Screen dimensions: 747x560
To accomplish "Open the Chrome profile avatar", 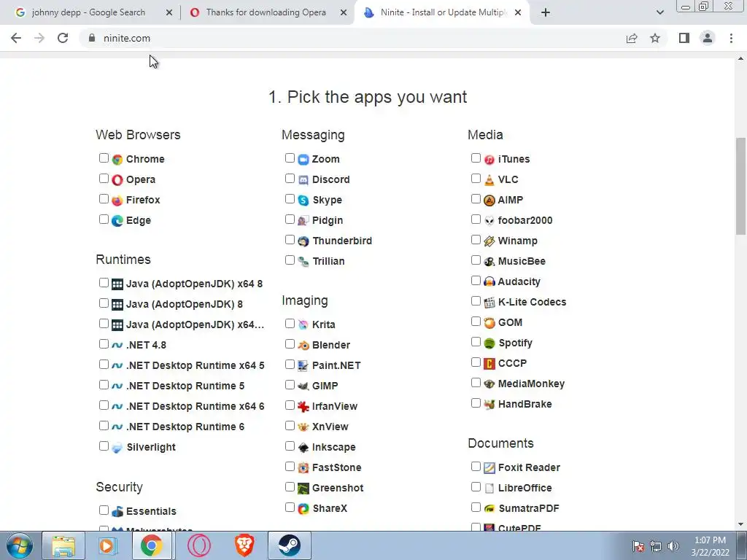I will point(708,38).
